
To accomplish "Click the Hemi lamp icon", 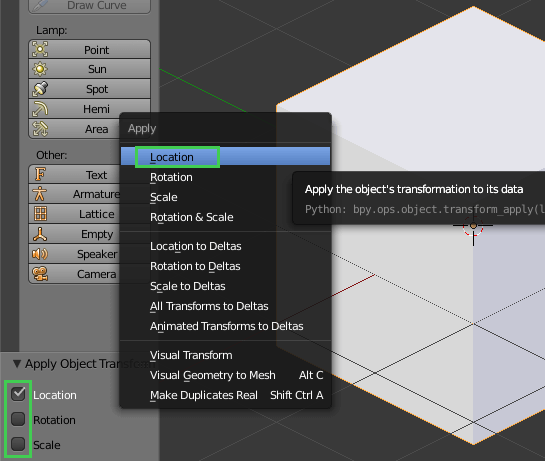I will [x=40, y=109].
